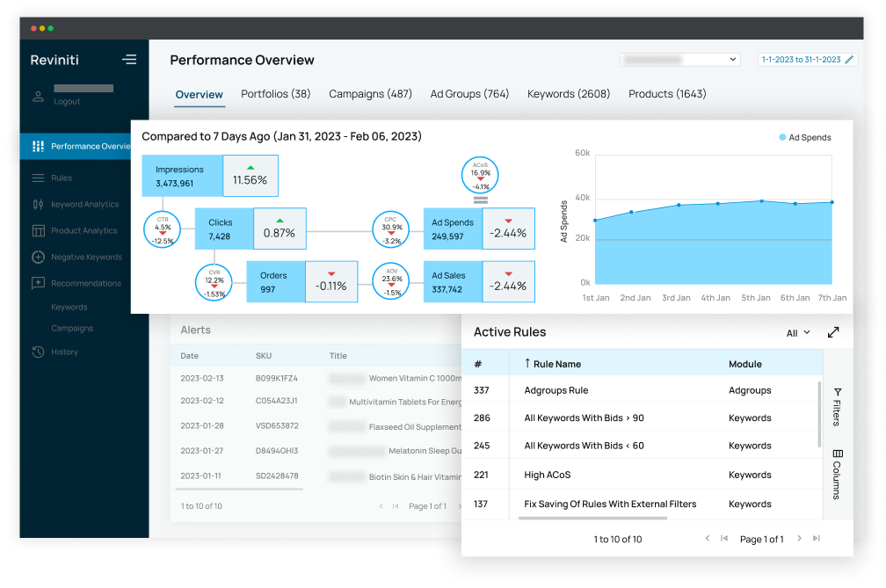Expand Active Rules panel with arrow icon
The image size is (886, 588).
click(833, 333)
